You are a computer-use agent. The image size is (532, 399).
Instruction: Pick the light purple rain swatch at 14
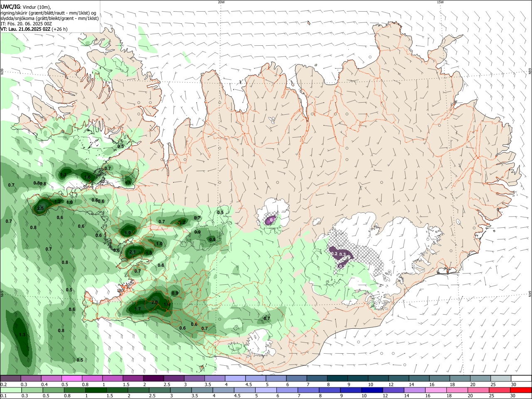click(x=414, y=390)
